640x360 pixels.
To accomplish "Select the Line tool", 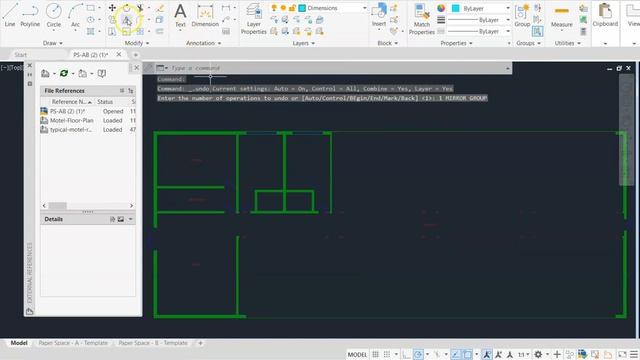I will [x=10, y=15].
